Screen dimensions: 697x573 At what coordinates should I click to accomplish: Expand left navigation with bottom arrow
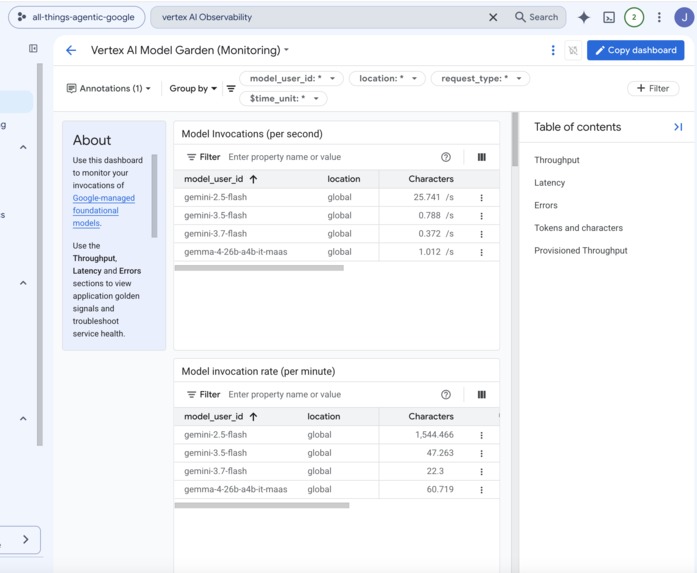25,540
